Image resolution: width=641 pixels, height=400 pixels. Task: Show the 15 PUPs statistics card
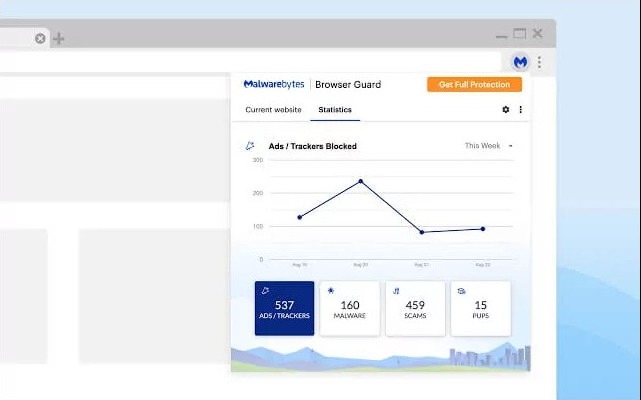click(481, 308)
